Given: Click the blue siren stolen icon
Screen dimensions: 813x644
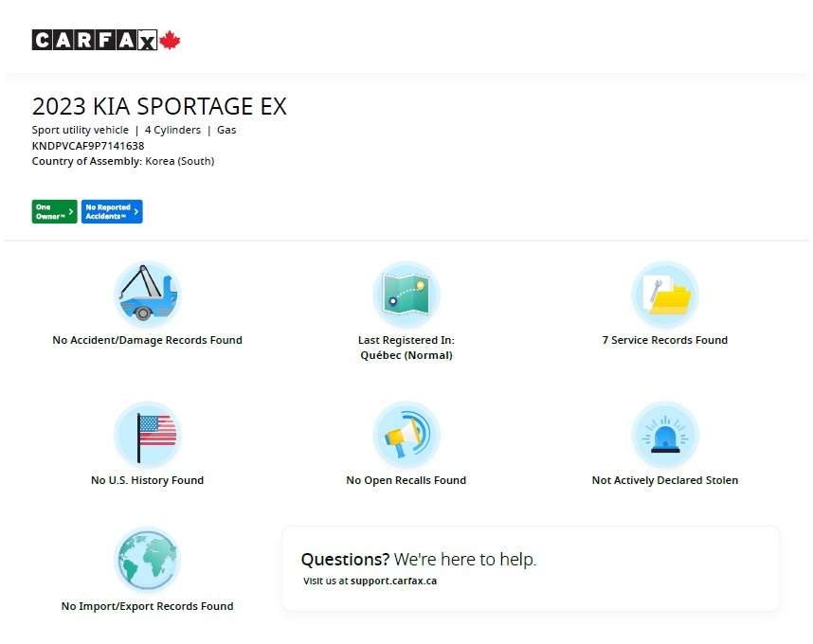Looking at the screenshot, I should coord(665,435).
